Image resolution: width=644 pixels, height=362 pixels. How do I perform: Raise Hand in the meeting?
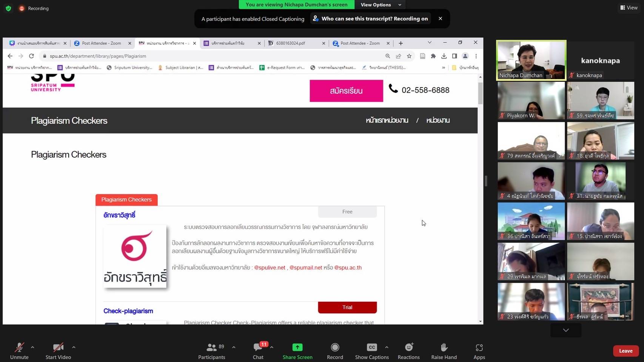(x=444, y=347)
